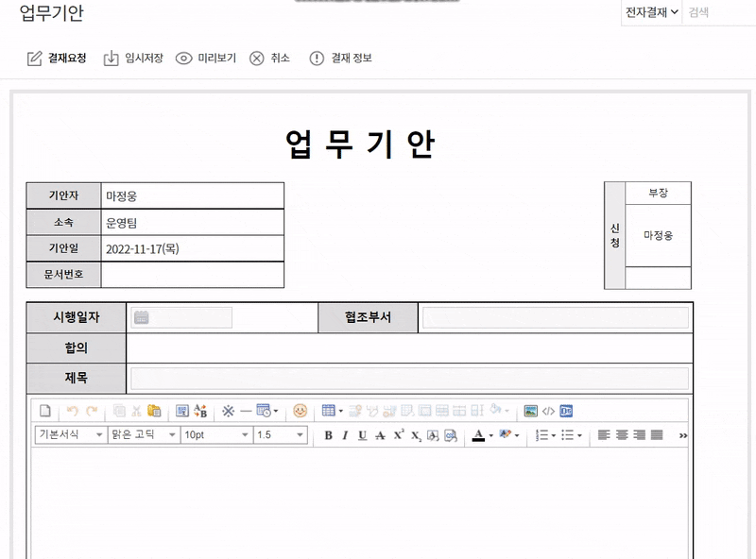Click the 결재요청 approval request button
This screenshot has height=559, width=756.
pyautogui.click(x=54, y=57)
